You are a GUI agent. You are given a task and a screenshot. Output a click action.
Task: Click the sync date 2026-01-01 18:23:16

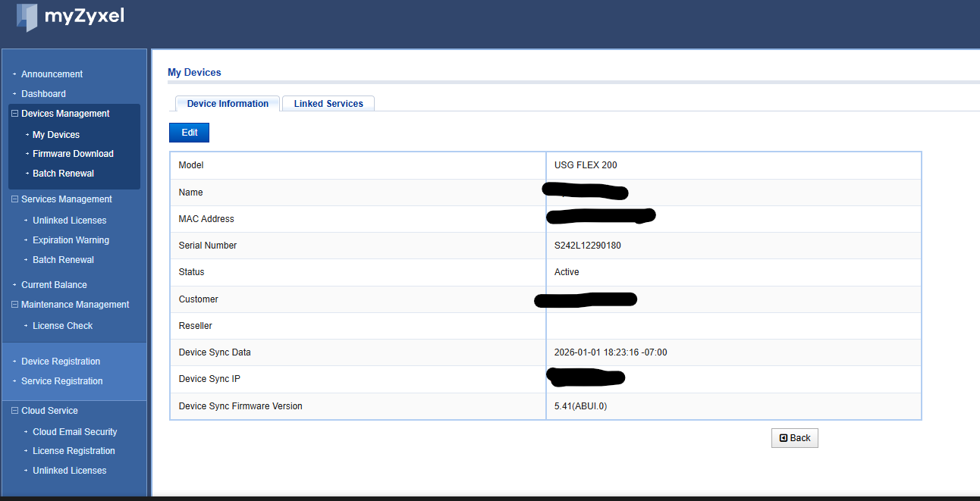pos(611,352)
